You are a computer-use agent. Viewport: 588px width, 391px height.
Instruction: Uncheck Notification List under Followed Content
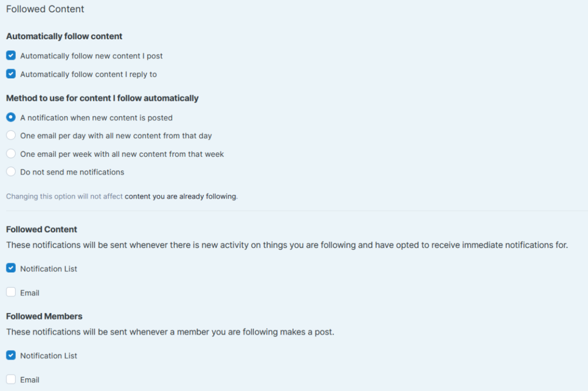pos(11,268)
